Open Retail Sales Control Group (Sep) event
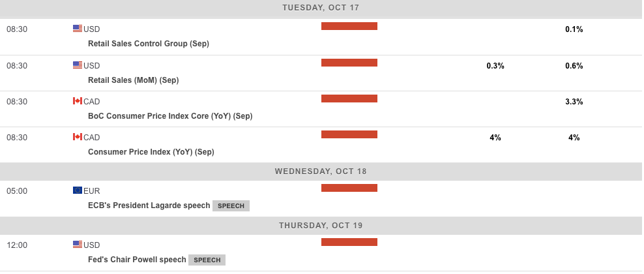This screenshot has width=644, height=274. [148, 44]
